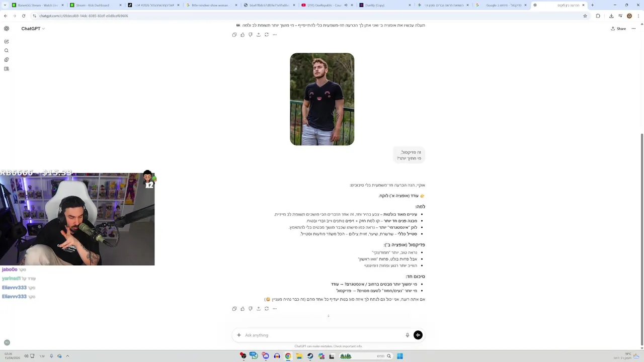Click the ChatGPT logo icon in sidebar
This screenshot has width=644, height=362.
coord(7,29)
